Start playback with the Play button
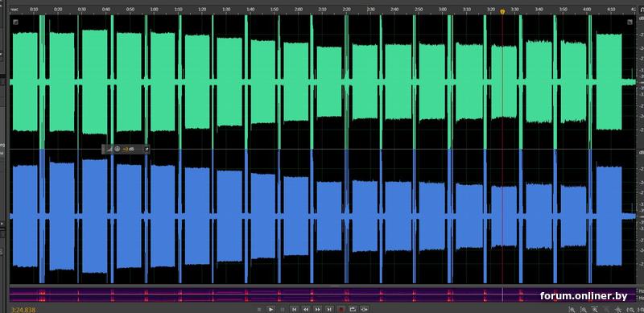Image resolution: width=644 pixels, height=313 pixels. (x=271, y=309)
